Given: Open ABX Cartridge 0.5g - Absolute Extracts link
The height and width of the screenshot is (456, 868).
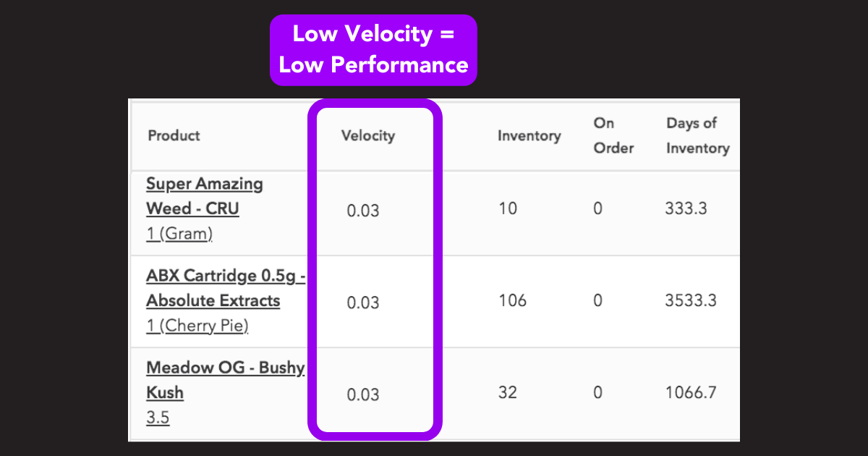Looking at the screenshot, I should (225, 288).
